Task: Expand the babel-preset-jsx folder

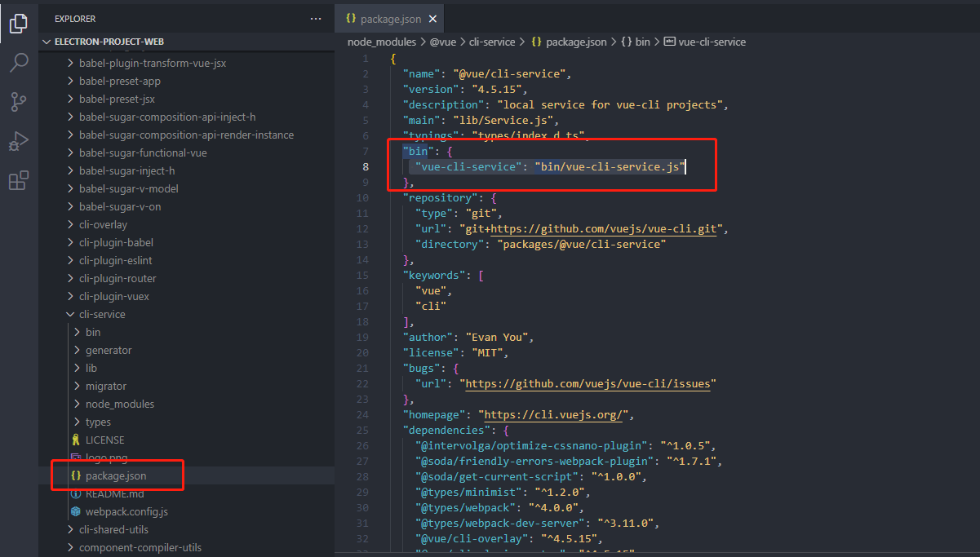Action: pos(117,99)
